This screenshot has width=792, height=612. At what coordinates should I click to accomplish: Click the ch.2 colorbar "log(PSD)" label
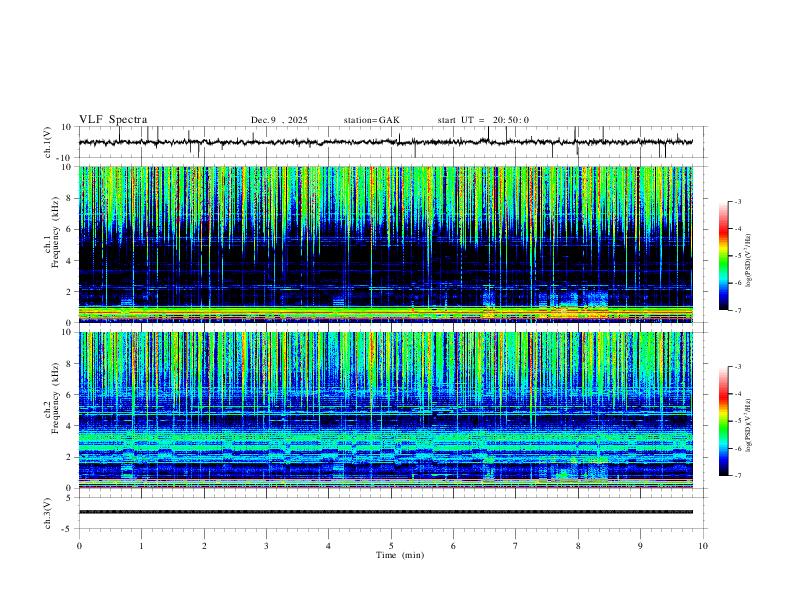[749, 425]
